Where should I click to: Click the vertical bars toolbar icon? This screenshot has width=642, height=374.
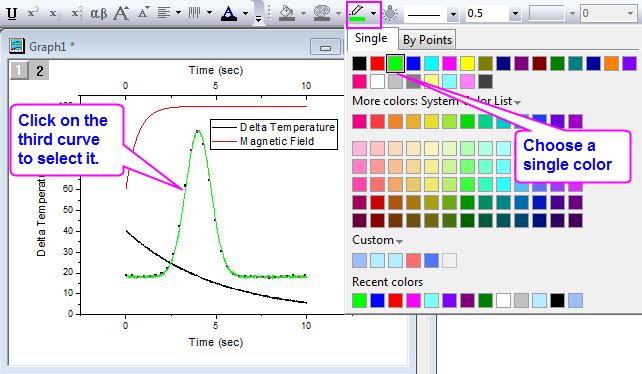click(x=194, y=13)
